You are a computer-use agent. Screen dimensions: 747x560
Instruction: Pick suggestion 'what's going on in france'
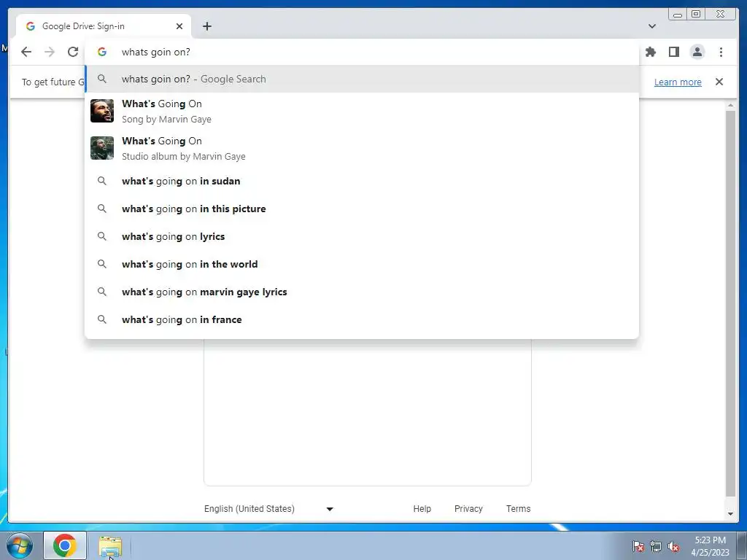tap(362, 319)
